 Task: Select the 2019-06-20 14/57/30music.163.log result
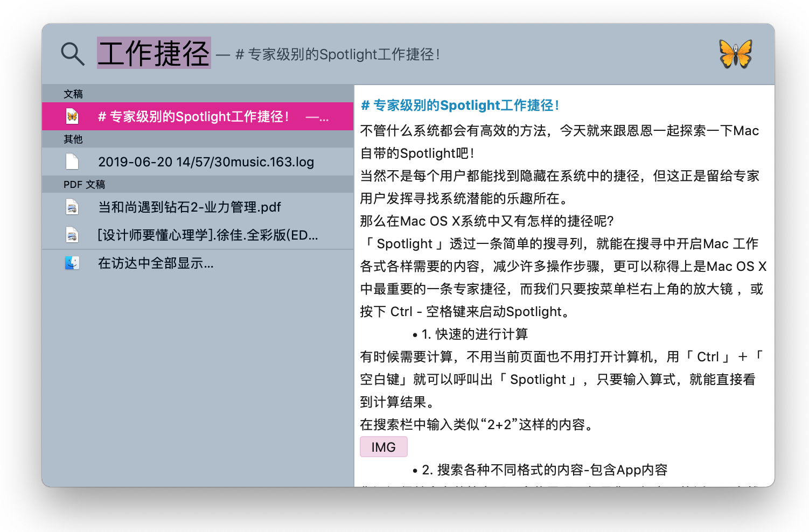[198, 162]
